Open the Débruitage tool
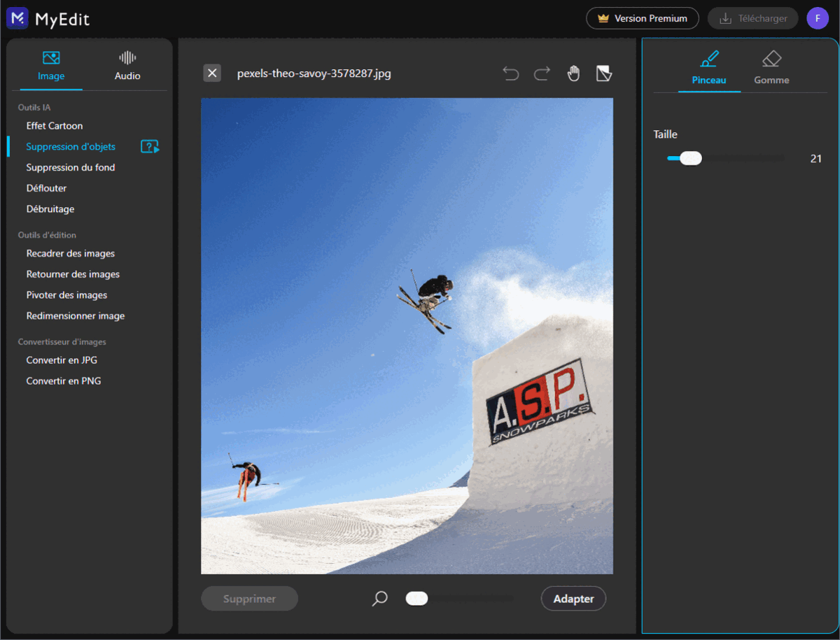Viewport: 840px width, 640px height. pyautogui.click(x=50, y=209)
